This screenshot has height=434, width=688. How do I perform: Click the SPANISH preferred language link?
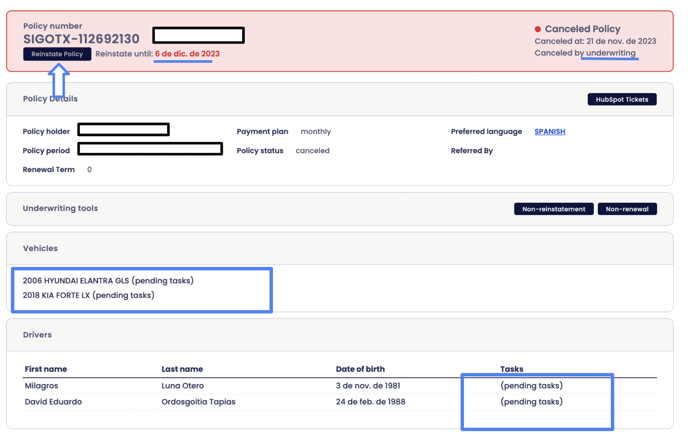click(x=549, y=131)
